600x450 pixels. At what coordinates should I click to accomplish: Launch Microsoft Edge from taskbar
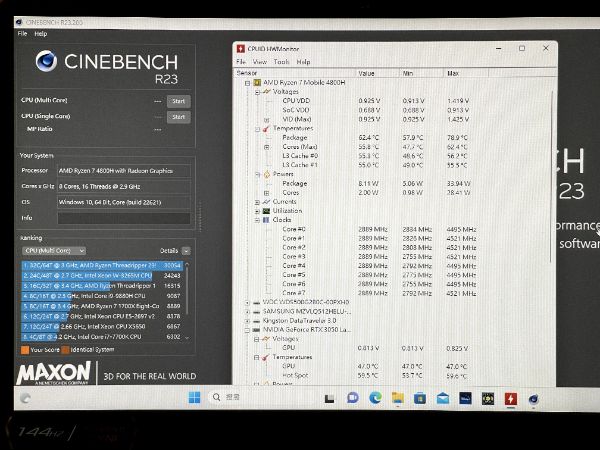(375, 398)
